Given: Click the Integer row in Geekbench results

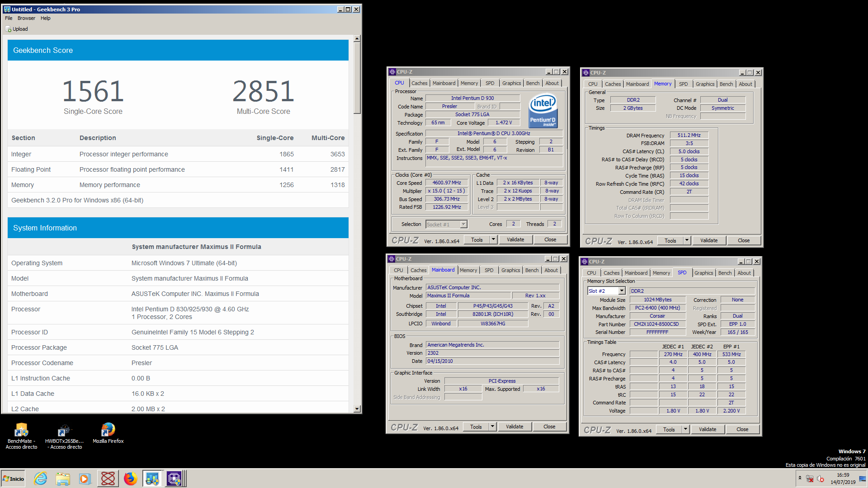Looking at the screenshot, I should pyautogui.click(x=178, y=154).
